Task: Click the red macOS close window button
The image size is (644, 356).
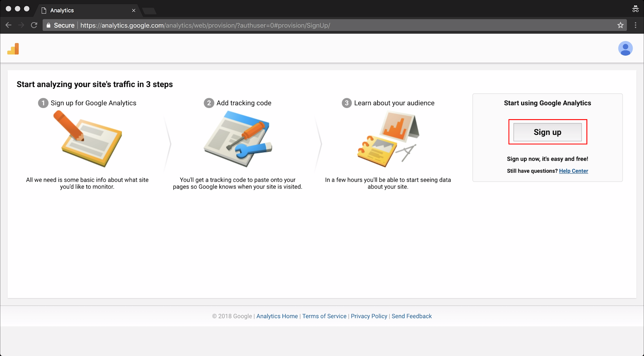Action: tap(8, 8)
